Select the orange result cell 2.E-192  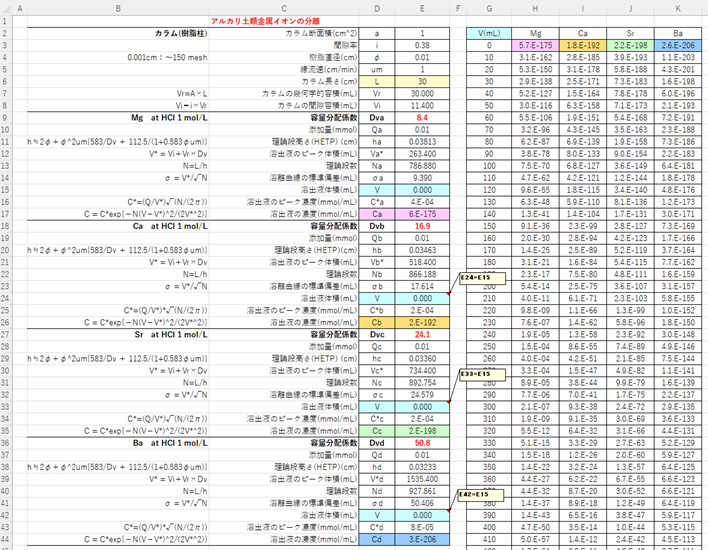(422, 322)
